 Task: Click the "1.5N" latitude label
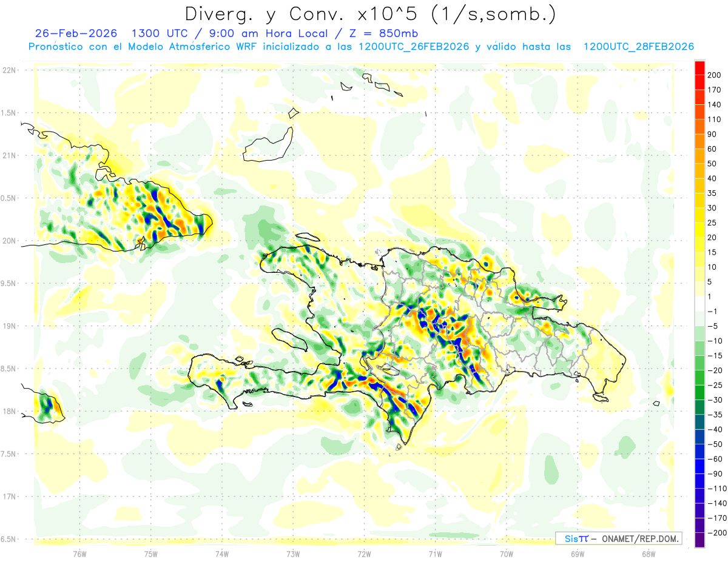(x=9, y=113)
